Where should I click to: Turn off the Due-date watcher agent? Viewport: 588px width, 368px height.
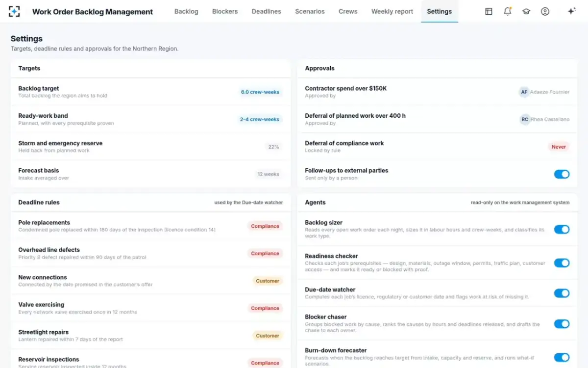pos(562,293)
